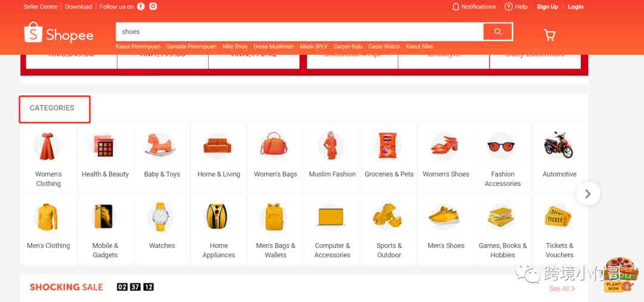This screenshot has width=644, height=302.
Task: Click the Men's Shoes category label
Action: 445,245
